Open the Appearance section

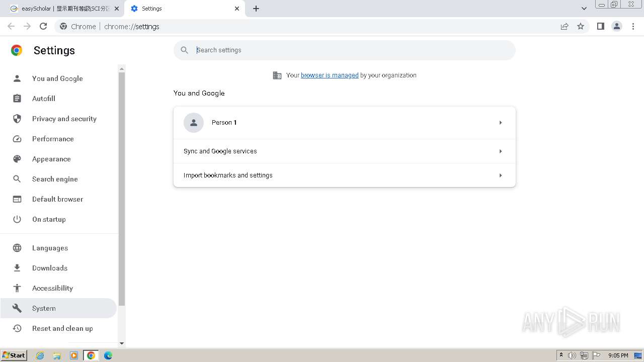click(51, 159)
